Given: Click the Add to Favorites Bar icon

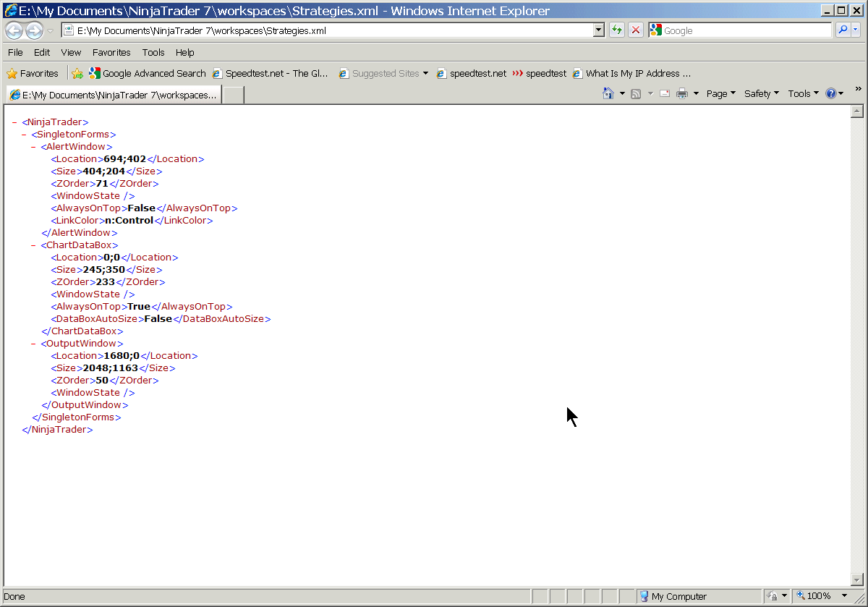Looking at the screenshot, I should click(x=77, y=73).
